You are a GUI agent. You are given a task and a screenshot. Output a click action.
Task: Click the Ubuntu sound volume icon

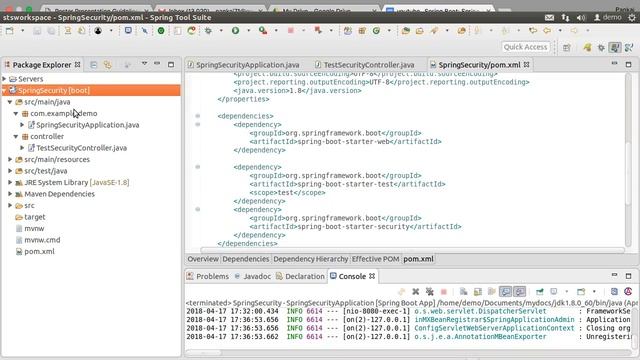tap(581, 18)
